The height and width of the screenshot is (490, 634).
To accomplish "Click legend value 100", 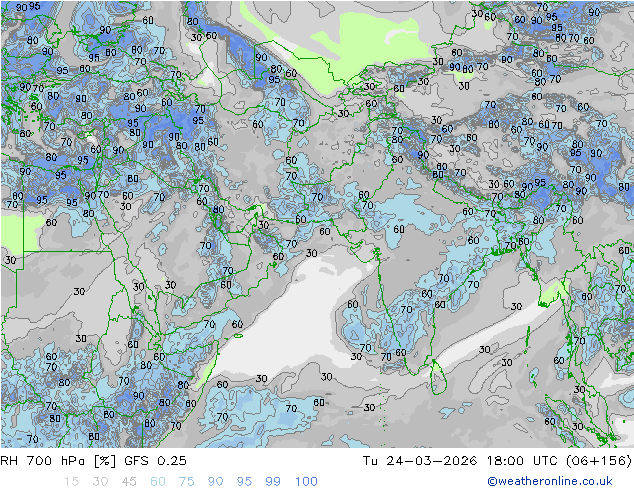I will [306, 482].
